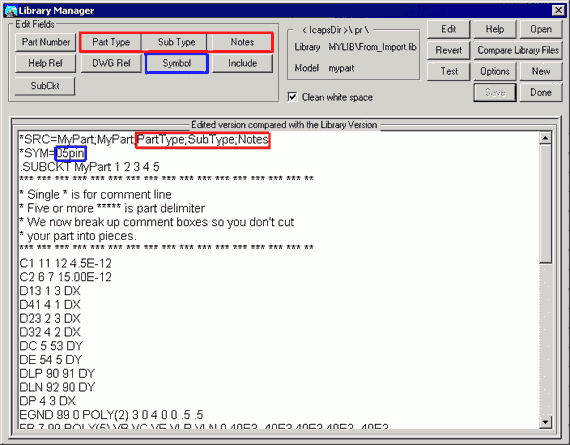Viewport: 570px width, 445px height.
Task: Click the Help Ref button
Action: click(45, 63)
